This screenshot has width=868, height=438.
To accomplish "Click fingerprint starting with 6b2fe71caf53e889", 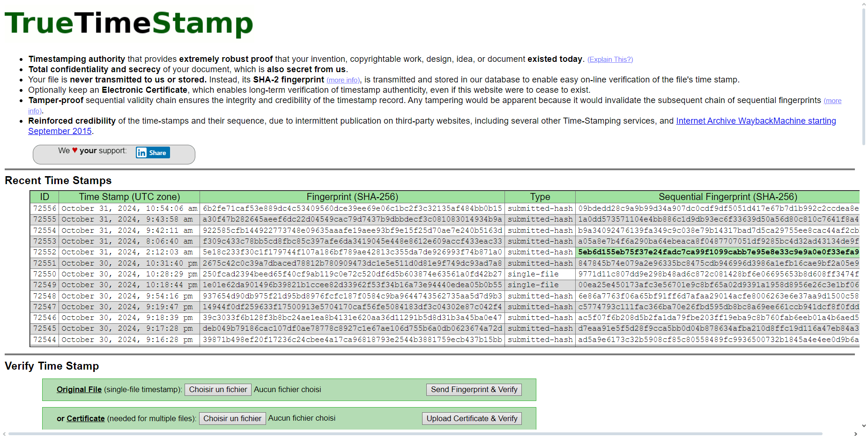I will pos(352,208).
